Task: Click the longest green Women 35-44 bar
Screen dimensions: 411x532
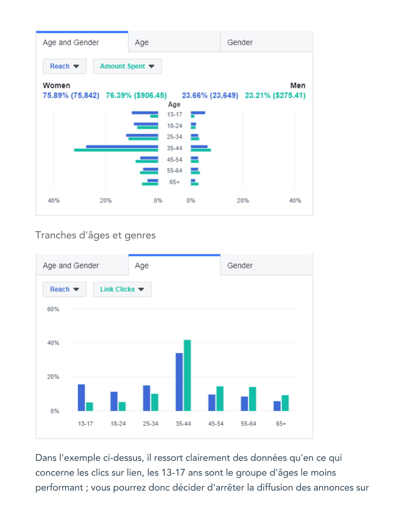Action: 116,150
